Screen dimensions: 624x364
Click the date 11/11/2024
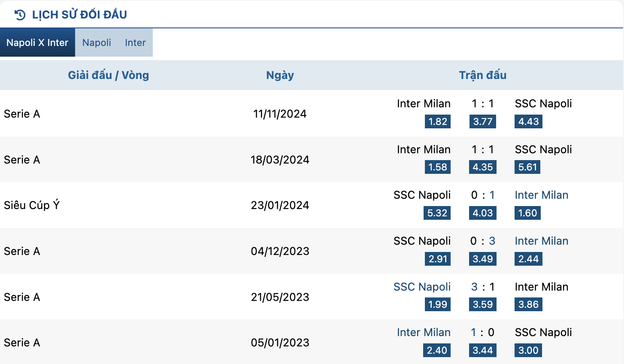[280, 114]
